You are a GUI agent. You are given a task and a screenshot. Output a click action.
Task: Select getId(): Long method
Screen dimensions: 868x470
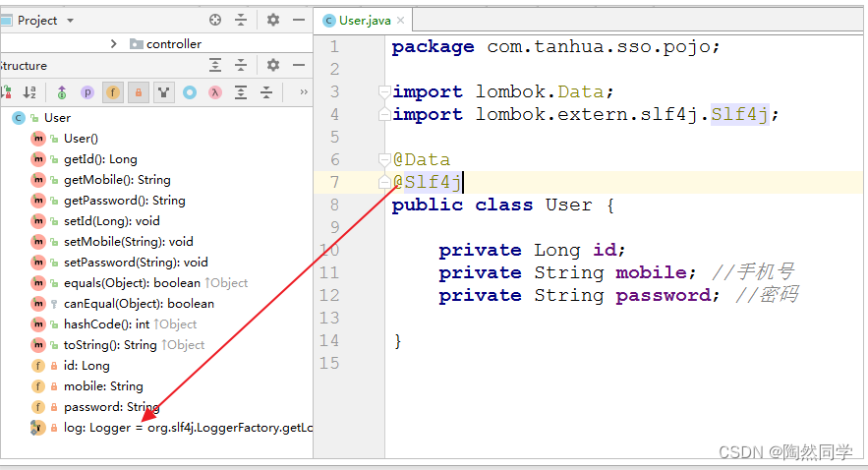[100, 159]
